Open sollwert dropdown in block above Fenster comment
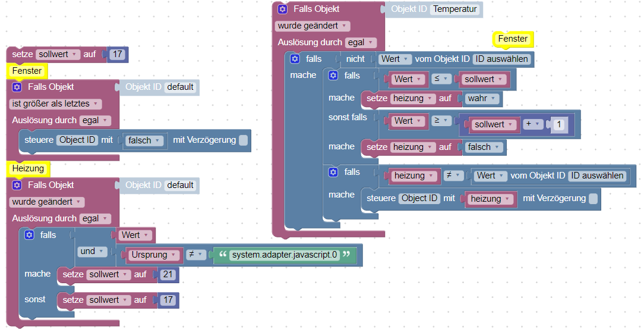The width and height of the screenshot is (644, 329). 58,54
